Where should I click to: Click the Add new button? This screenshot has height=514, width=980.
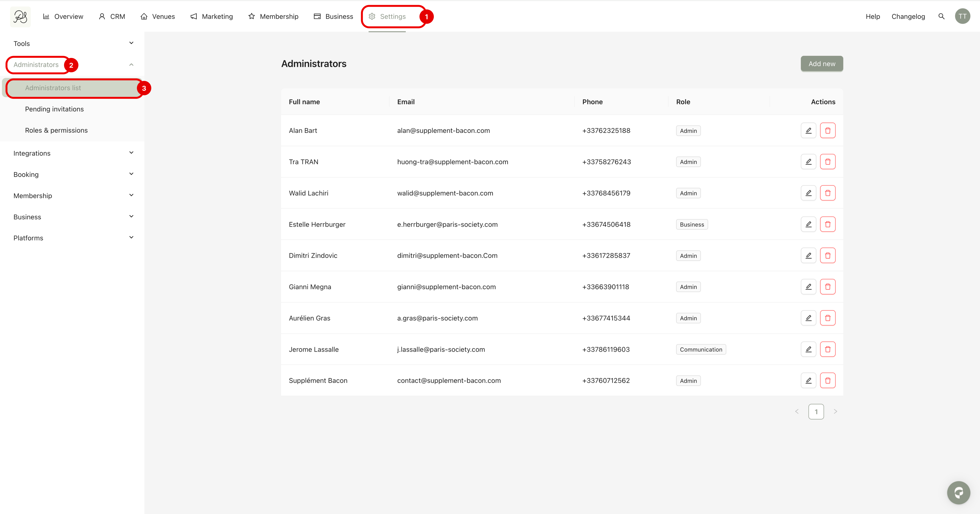(x=822, y=64)
